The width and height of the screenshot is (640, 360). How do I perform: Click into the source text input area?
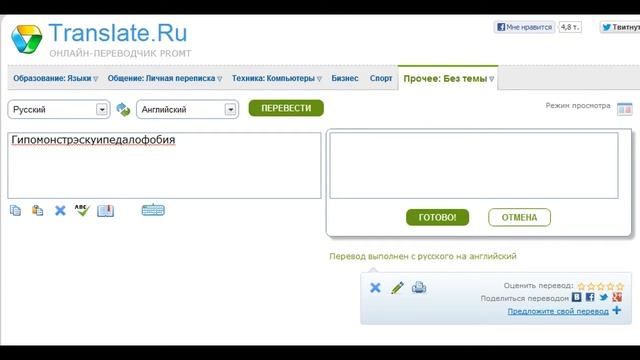pyautogui.click(x=164, y=165)
